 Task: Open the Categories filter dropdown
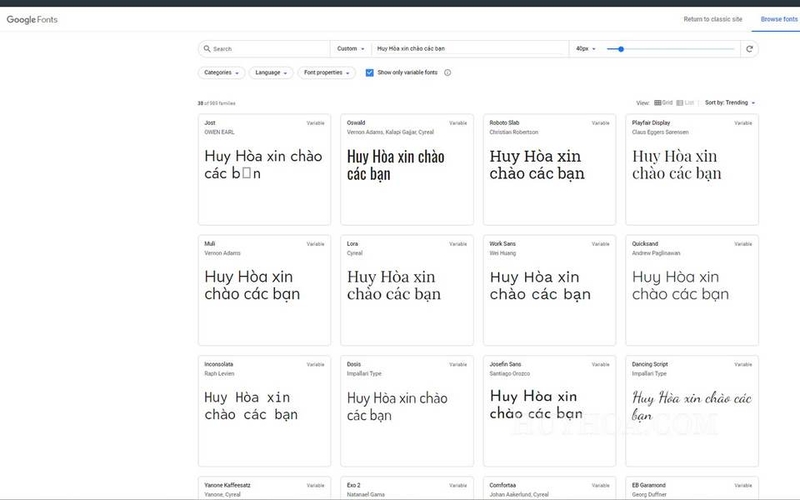pyautogui.click(x=221, y=72)
